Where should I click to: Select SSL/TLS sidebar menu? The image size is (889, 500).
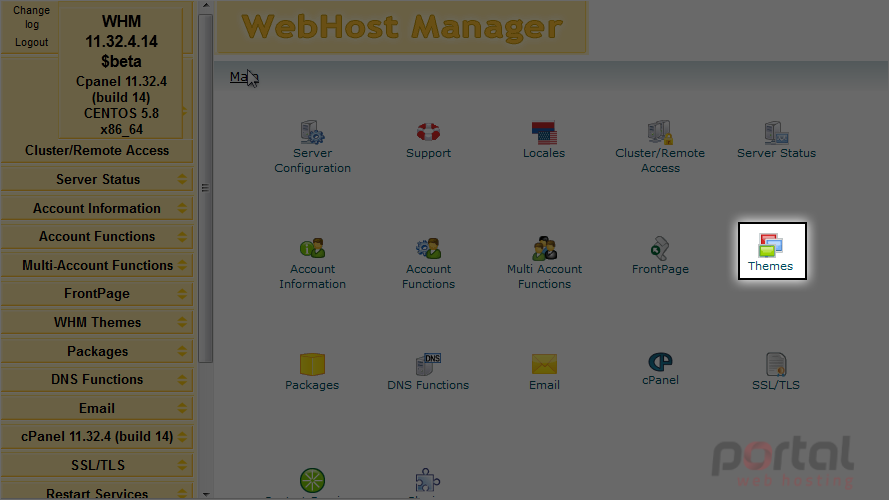[x=97, y=465]
